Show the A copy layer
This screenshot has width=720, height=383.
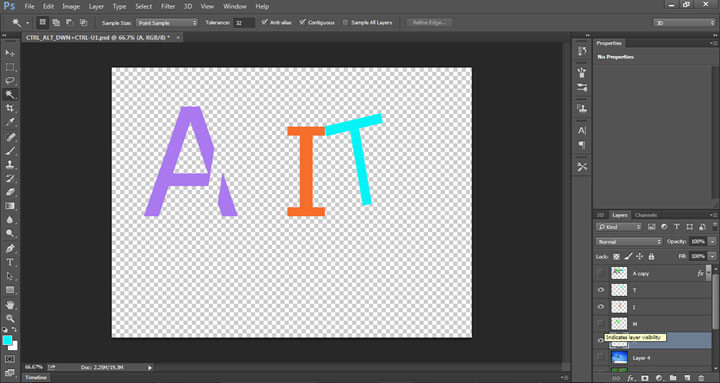click(601, 273)
